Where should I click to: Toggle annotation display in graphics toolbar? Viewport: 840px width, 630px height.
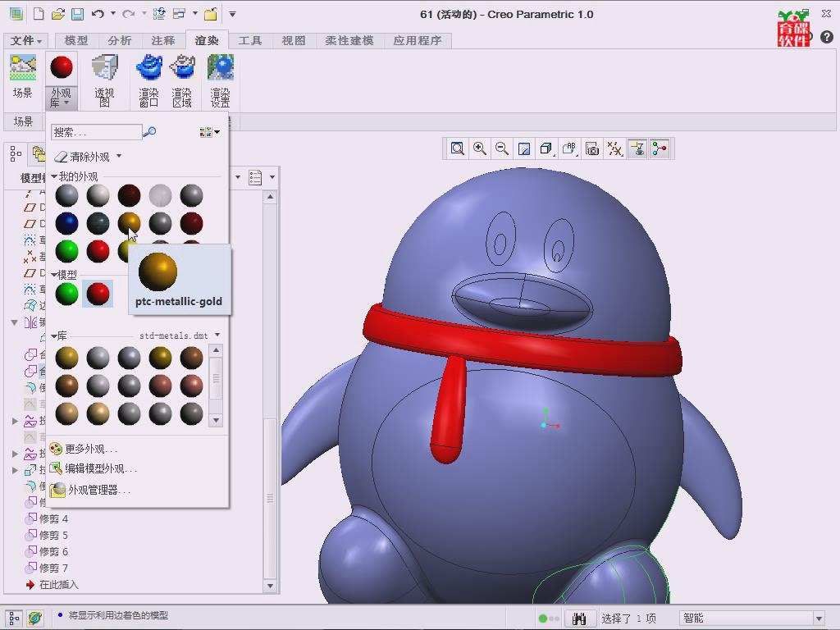(637, 148)
